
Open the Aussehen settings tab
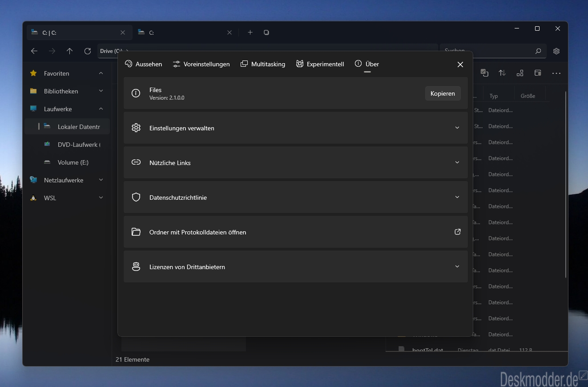[143, 64]
